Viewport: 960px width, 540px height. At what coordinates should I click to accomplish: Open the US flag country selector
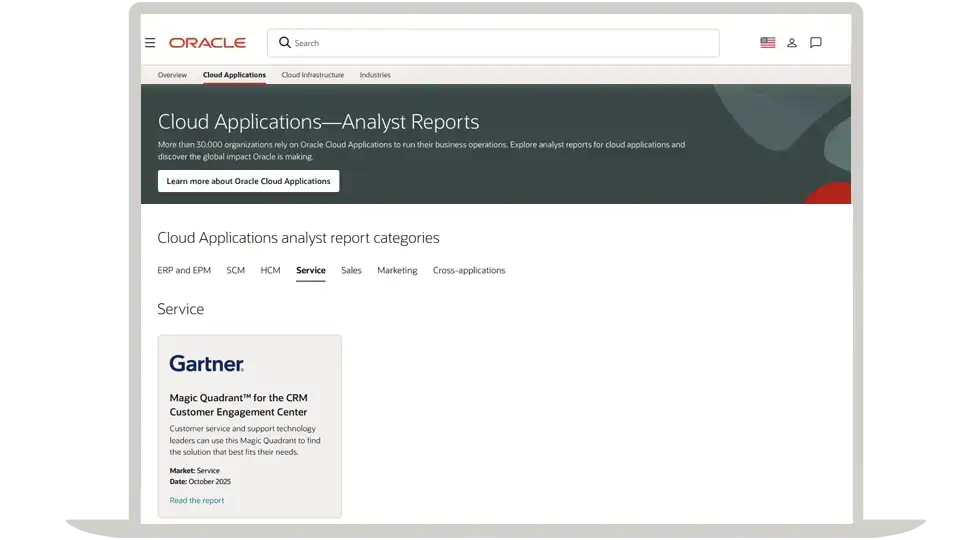768,42
